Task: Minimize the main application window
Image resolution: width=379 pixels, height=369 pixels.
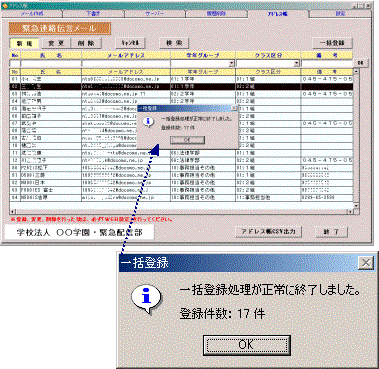Action: (355, 6)
